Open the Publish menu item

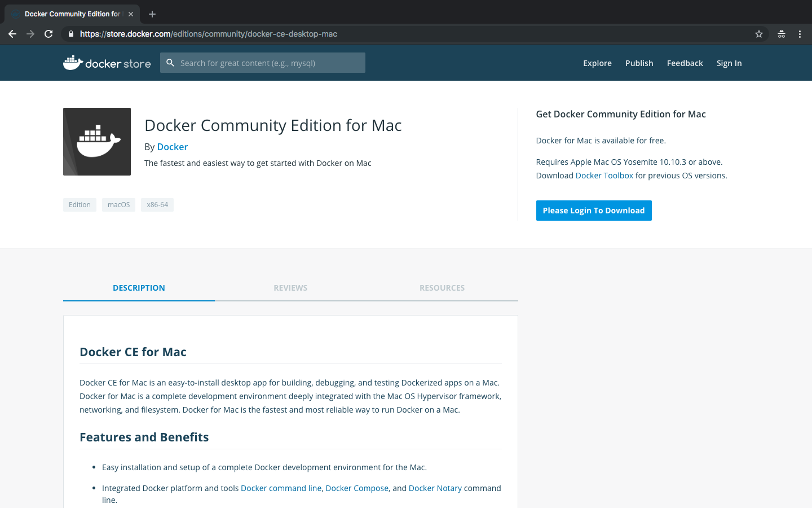[x=639, y=63]
